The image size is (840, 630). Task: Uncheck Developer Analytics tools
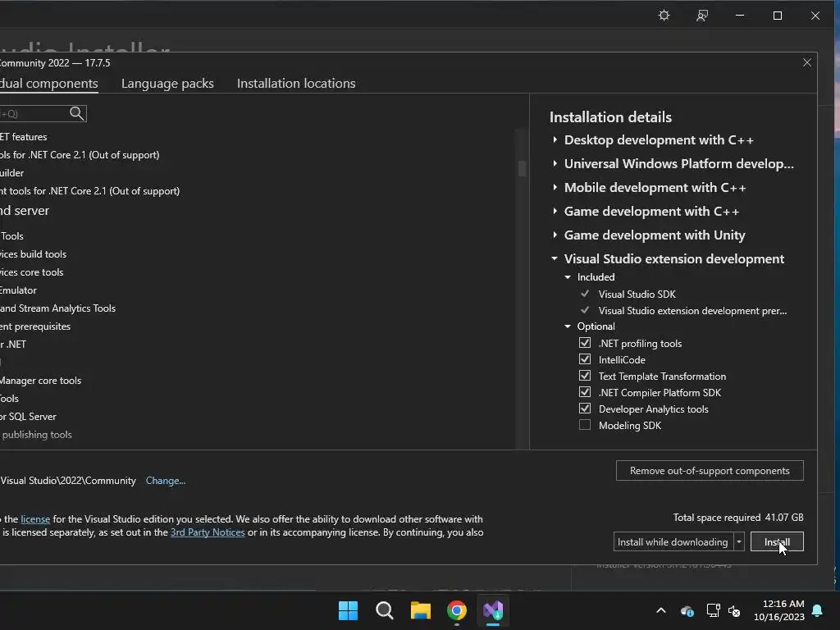pos(584,409)
